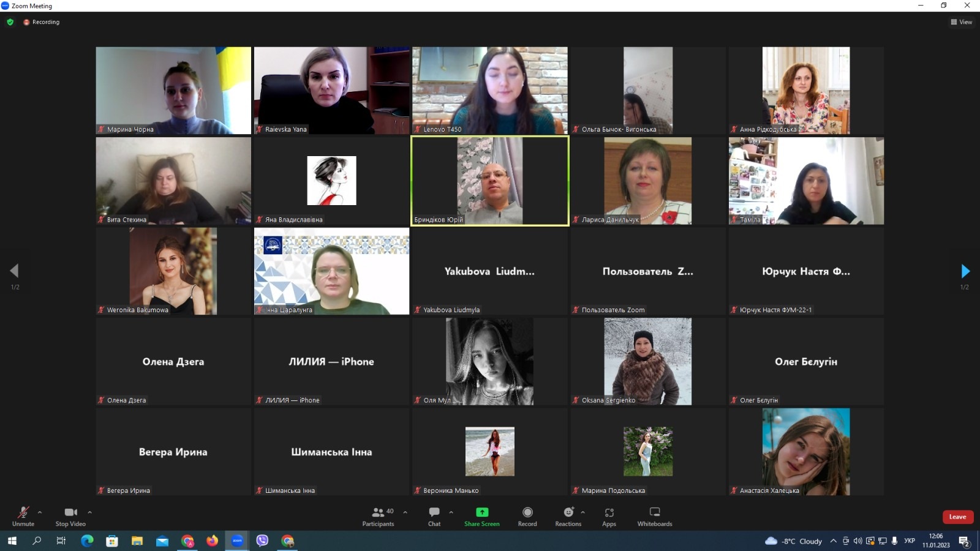Open the volume control in system tray

coord(858,541)
